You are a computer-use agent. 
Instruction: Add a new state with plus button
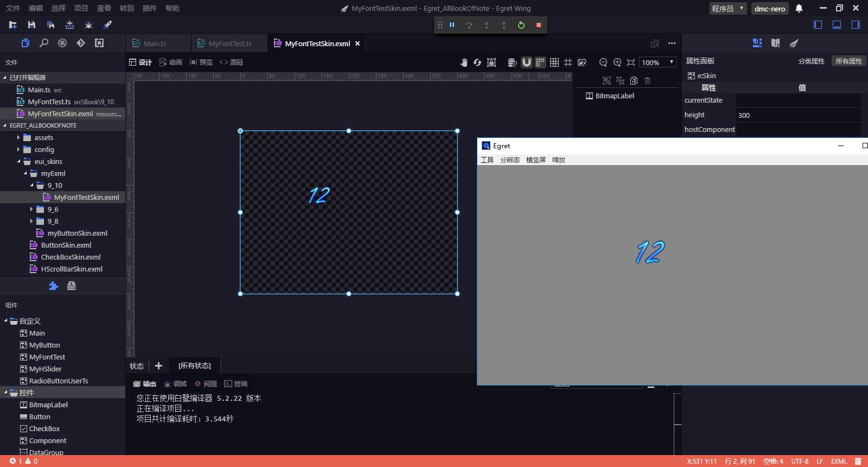[158, 366]
